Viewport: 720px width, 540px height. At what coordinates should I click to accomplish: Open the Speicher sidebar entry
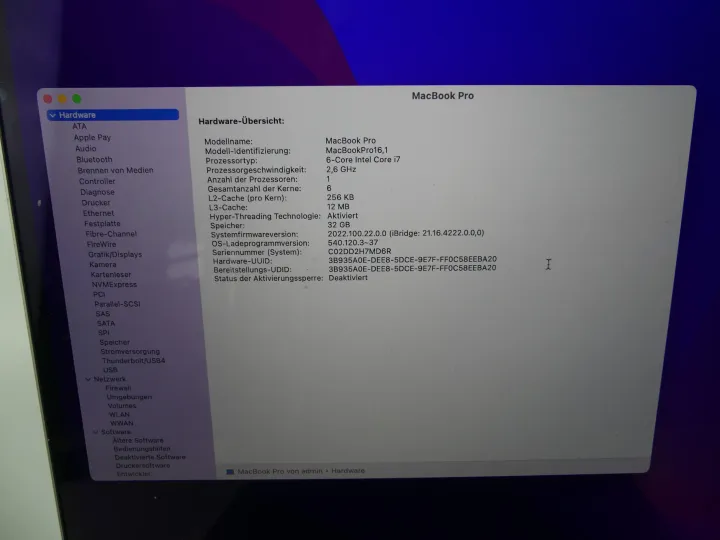coord(114,342)
